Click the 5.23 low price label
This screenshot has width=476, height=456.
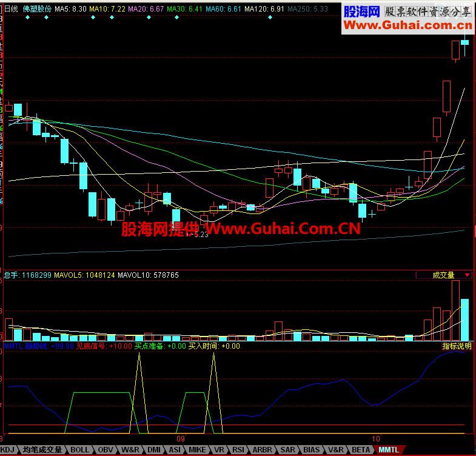click(x=201, y=235)
